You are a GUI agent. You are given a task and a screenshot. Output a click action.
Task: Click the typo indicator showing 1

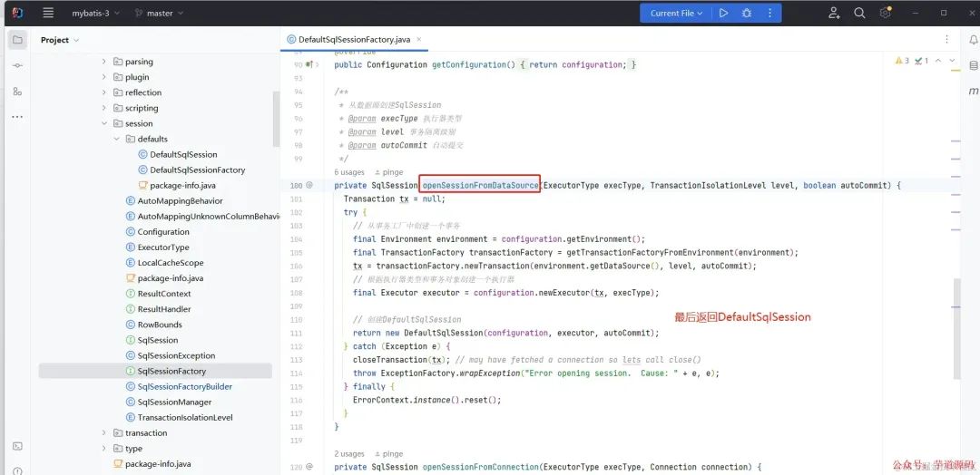[921, 61]
